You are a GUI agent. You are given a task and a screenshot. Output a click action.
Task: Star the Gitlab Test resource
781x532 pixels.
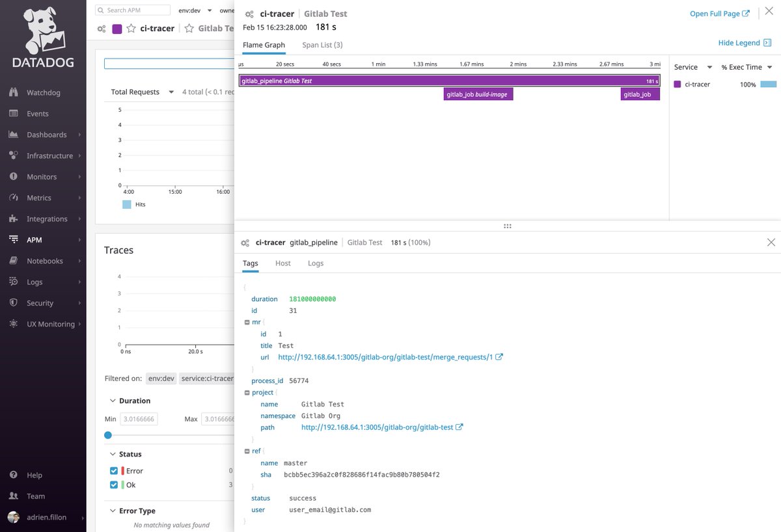pyautogui.click(x=189, y=29)
